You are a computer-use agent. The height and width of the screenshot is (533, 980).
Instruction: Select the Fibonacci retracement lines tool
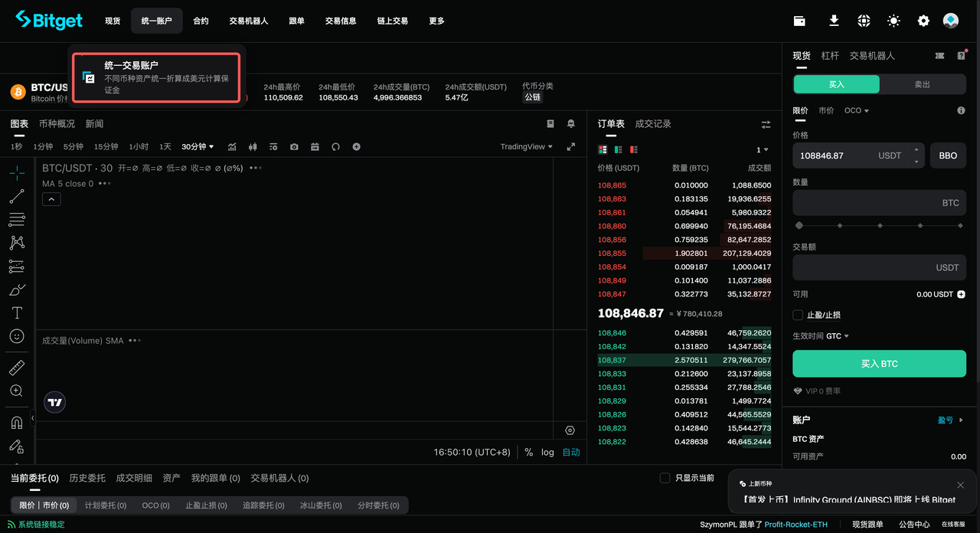16,220
